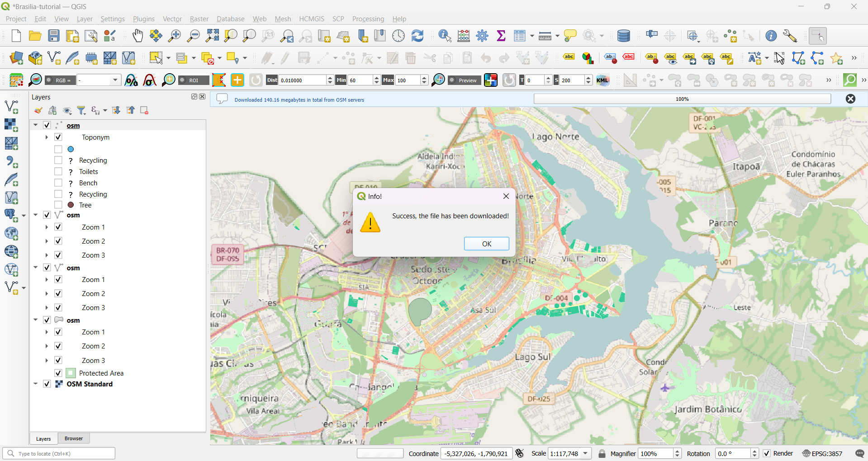The image size is (868, 461).
Task: Click OK in the Info dialog
Action: click(x=487, y=244)
